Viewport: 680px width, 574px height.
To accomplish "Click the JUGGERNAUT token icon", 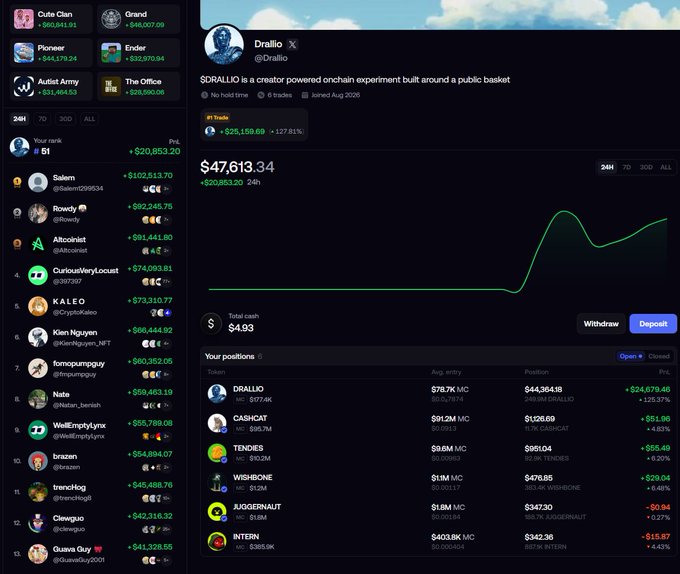I will (217, 512).
